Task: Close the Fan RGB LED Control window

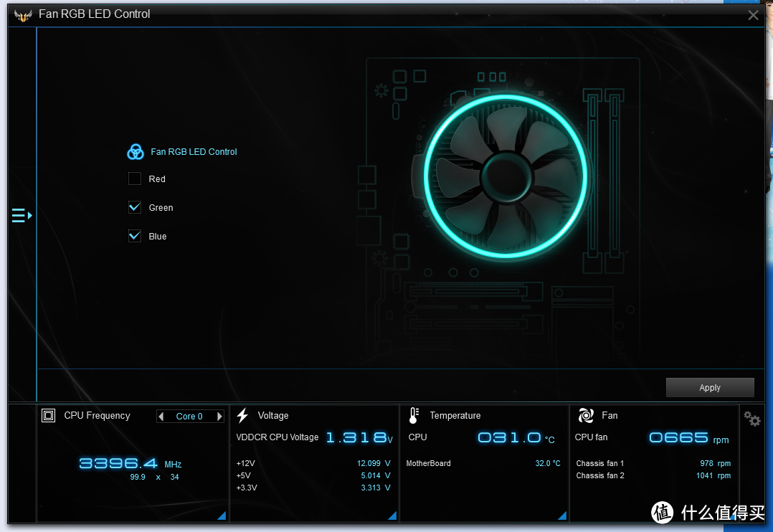Action: [x=753, y=15]
